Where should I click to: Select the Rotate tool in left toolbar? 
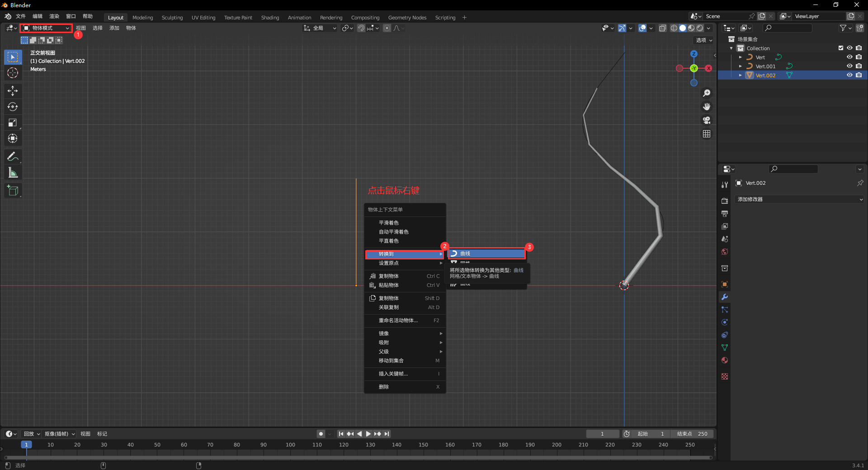tap(13, 107)
